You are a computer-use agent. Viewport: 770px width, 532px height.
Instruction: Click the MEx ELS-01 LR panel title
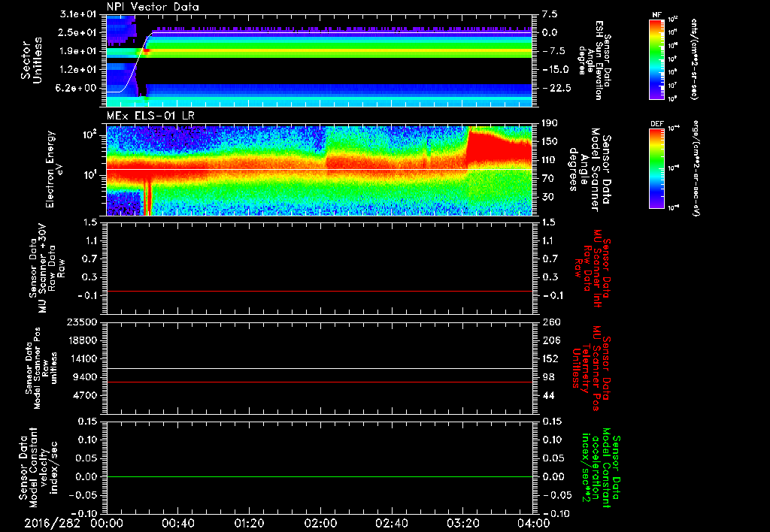click(150, 116)
